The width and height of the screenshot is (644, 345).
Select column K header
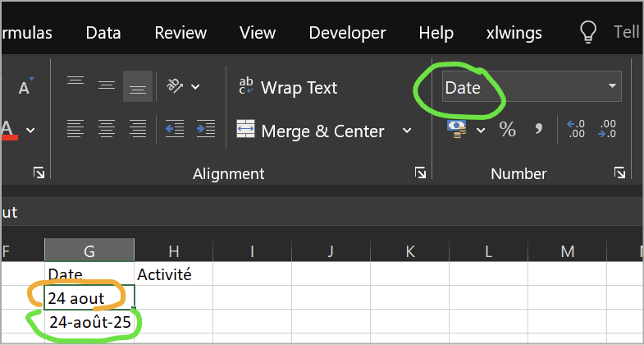[410, 251]
